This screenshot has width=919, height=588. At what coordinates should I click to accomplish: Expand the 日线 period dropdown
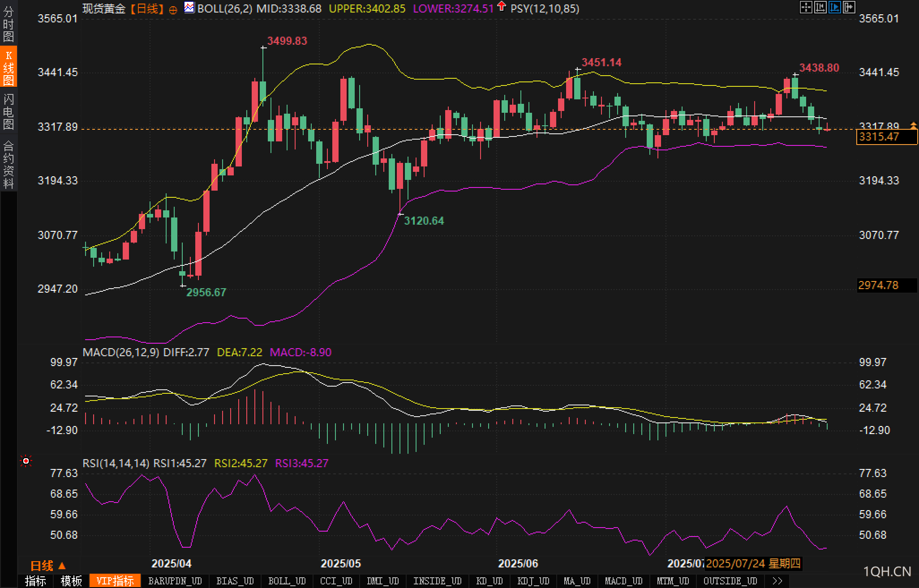pos(48,566)
